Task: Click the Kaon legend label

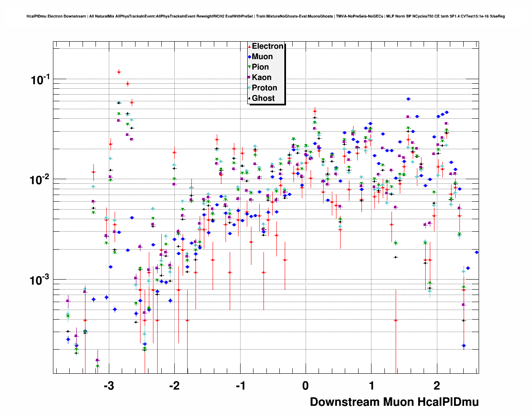Action: 261,77
